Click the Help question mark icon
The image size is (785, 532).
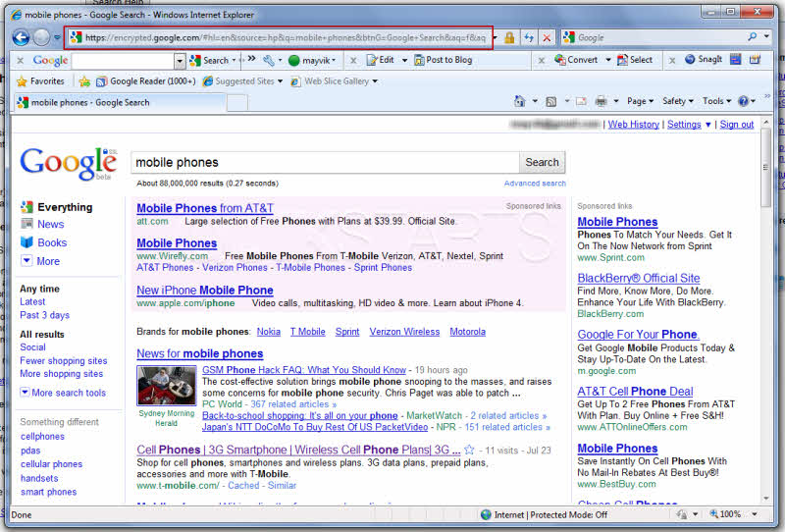(x=743, y=101)
